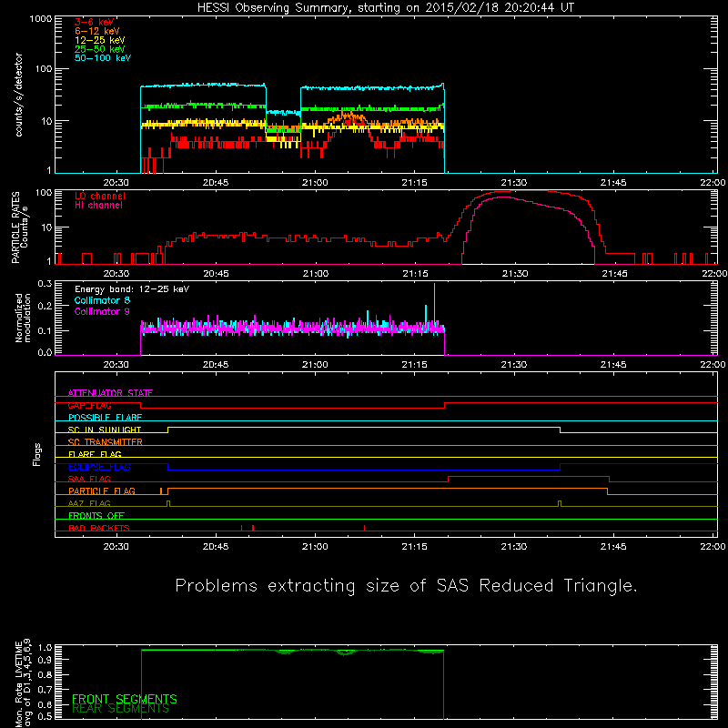The width and height of the screenshot is (728, 728).
Task: Click the HI channel legend entry
Action: [98, 205]
